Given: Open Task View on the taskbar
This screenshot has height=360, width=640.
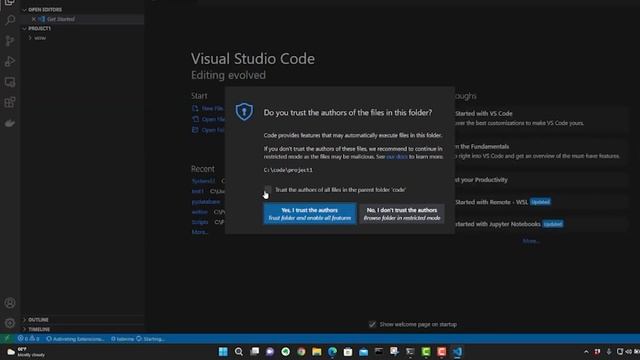Looking at the screenshot, I should 254,351.
